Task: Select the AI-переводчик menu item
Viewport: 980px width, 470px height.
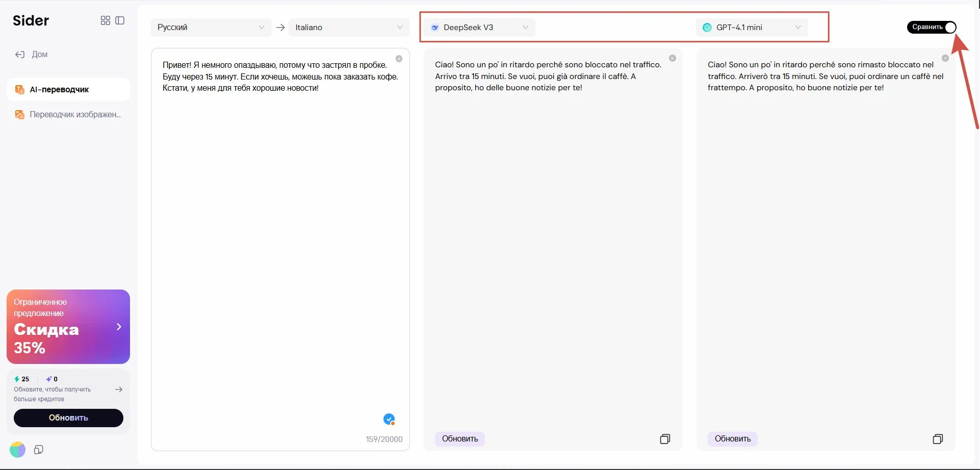Action: point(68,90)
